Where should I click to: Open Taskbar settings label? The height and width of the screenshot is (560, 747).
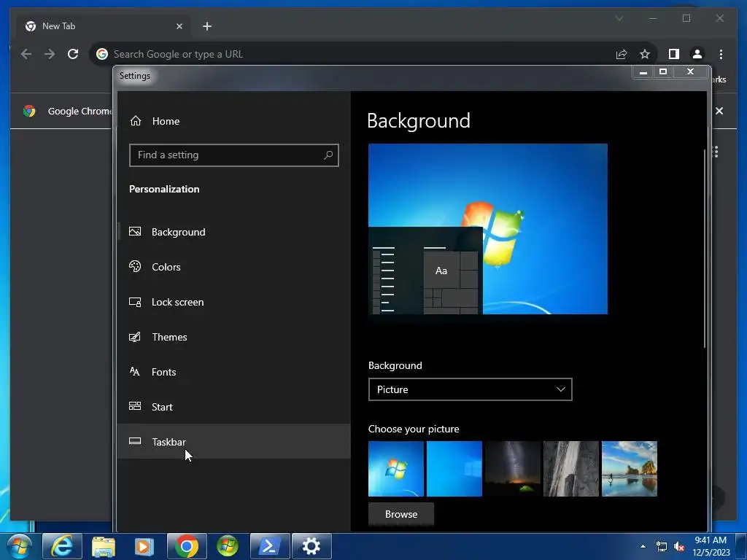[x=169, y=442]
